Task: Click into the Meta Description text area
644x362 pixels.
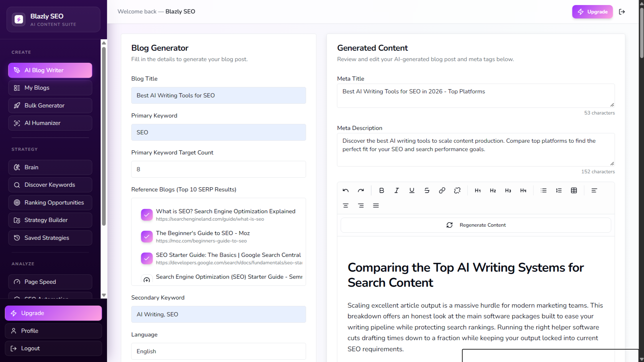Action: pos(476,150)
